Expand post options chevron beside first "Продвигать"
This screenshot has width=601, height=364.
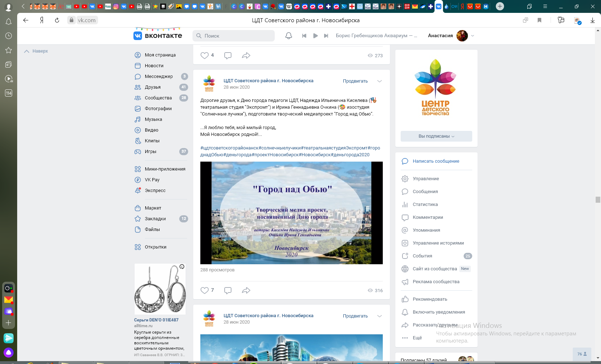(380, 81)
